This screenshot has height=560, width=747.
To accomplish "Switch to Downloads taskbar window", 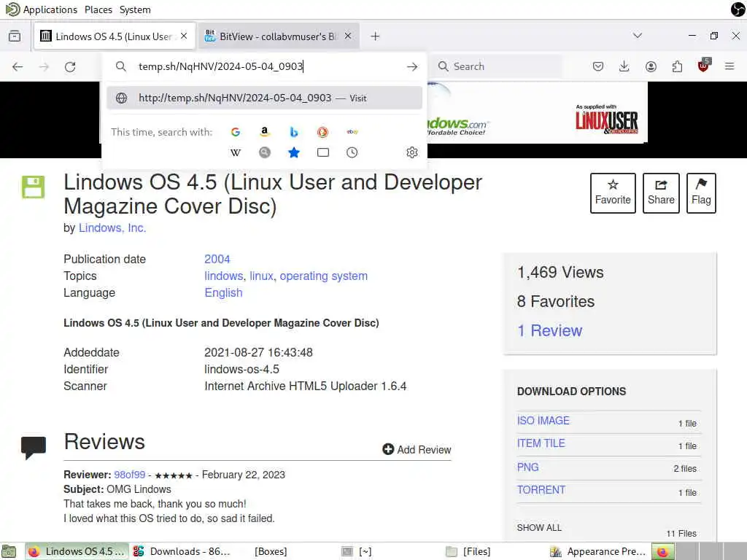I will click(182, 551).
